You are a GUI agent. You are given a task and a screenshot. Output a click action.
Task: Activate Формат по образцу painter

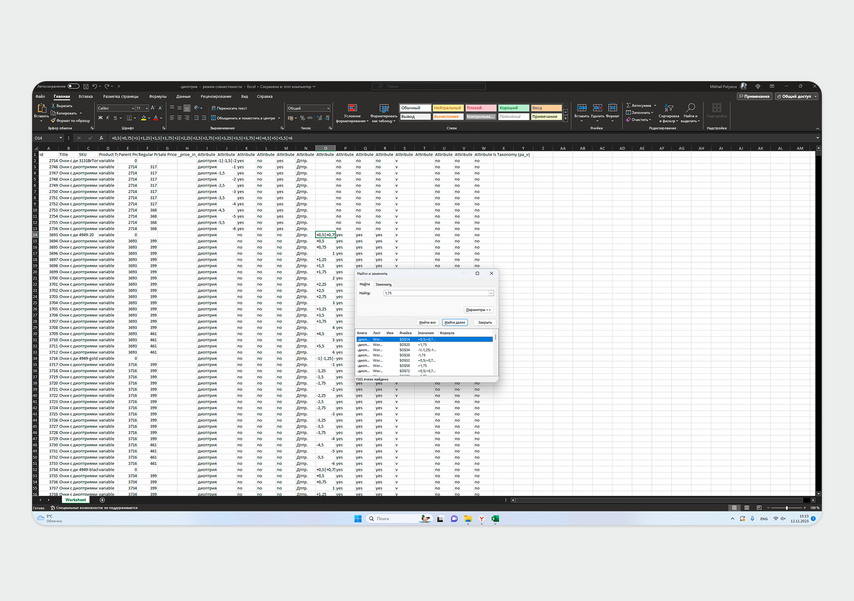70,120
